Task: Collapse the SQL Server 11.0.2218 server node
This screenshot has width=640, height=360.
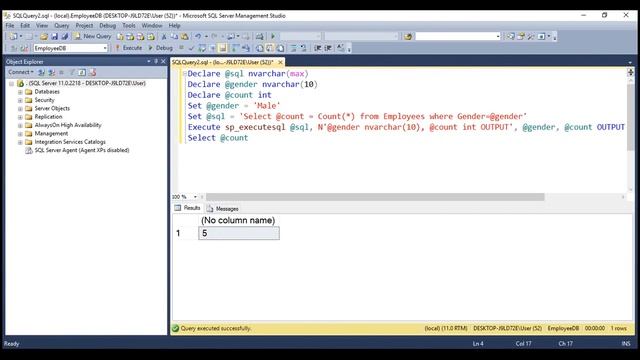Action: (x=11, y=83)
